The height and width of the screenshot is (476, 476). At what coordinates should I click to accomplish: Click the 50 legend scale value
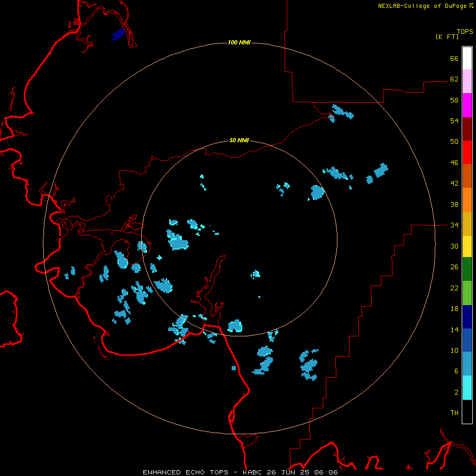coord(454,142)
